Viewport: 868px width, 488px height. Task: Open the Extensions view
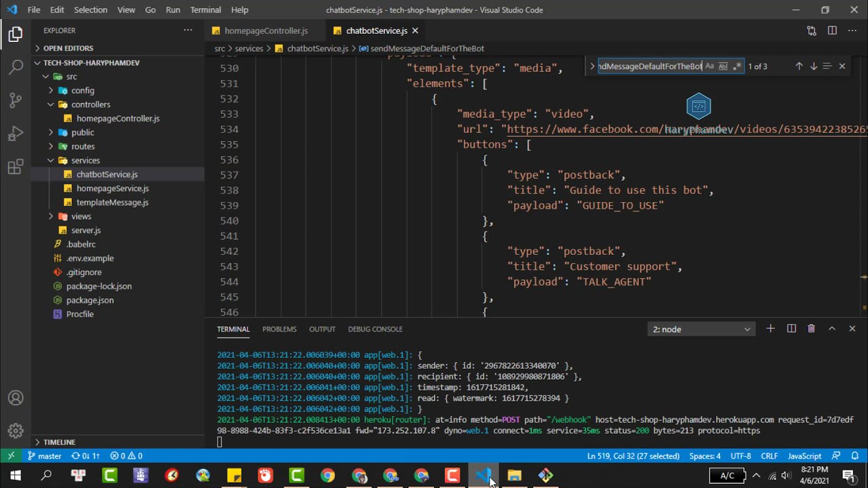tap(16, 167)
